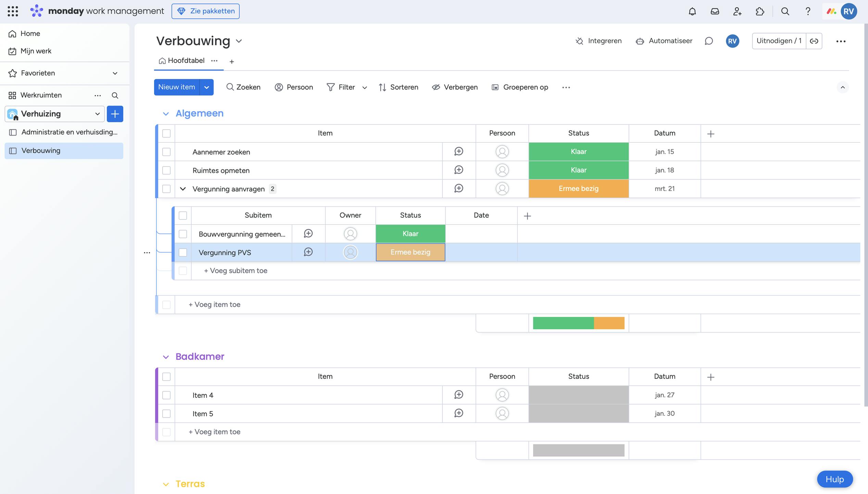Image resolution: width=868 pixels, height=494 pixels.
Task: Click the invite members icon
Action: tap(737, 11)
